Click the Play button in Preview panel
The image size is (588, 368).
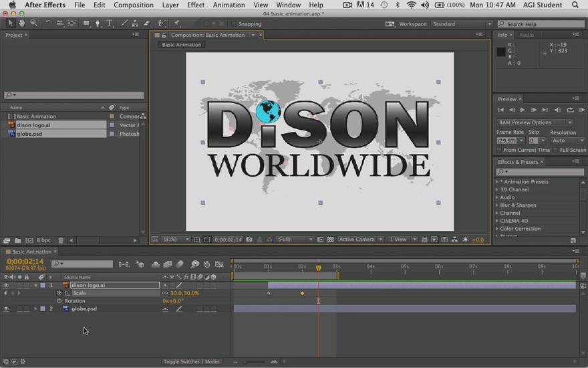[x=523, y=110]
